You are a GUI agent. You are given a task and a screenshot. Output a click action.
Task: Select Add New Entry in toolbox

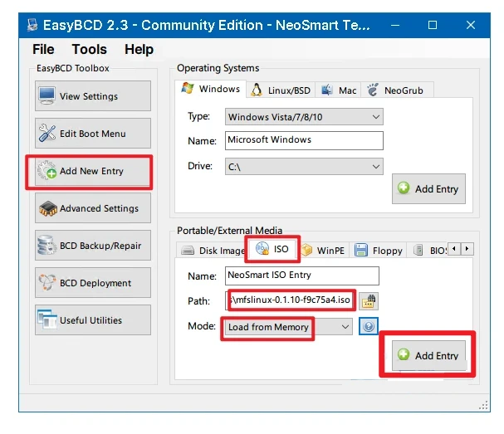click(92, 171)
